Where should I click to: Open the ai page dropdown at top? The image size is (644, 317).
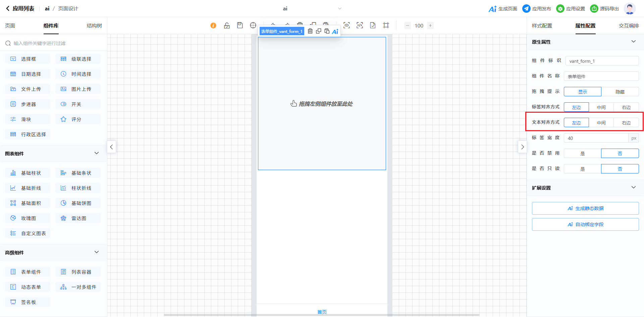(339, 9)
